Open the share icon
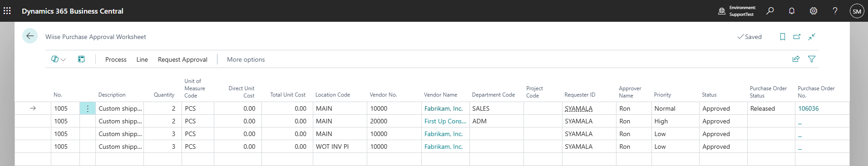 pos(796,59)
